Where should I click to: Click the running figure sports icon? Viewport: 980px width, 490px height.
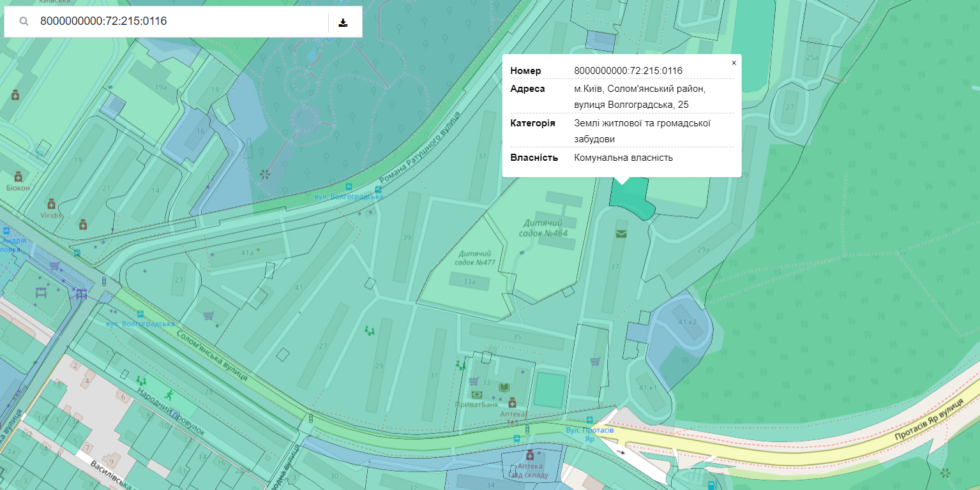[168, 394]
